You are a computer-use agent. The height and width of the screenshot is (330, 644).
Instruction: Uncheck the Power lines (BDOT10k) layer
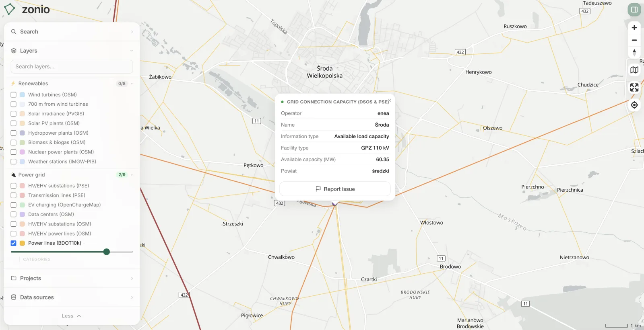pyautogui.click(x=14, y=243)
